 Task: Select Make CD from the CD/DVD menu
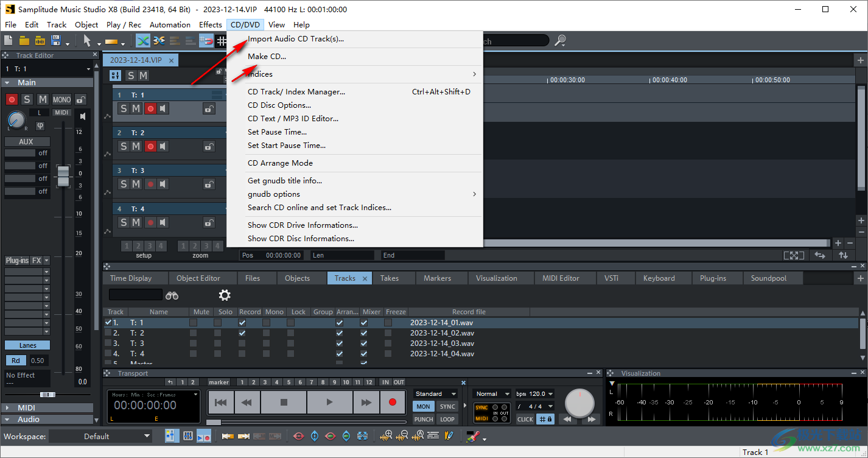tap(267, 56)
